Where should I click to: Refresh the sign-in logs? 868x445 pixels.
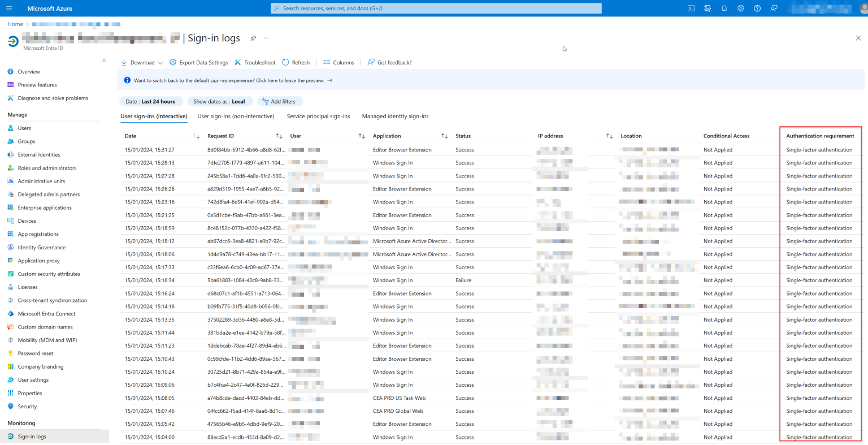tap(296, 62)
